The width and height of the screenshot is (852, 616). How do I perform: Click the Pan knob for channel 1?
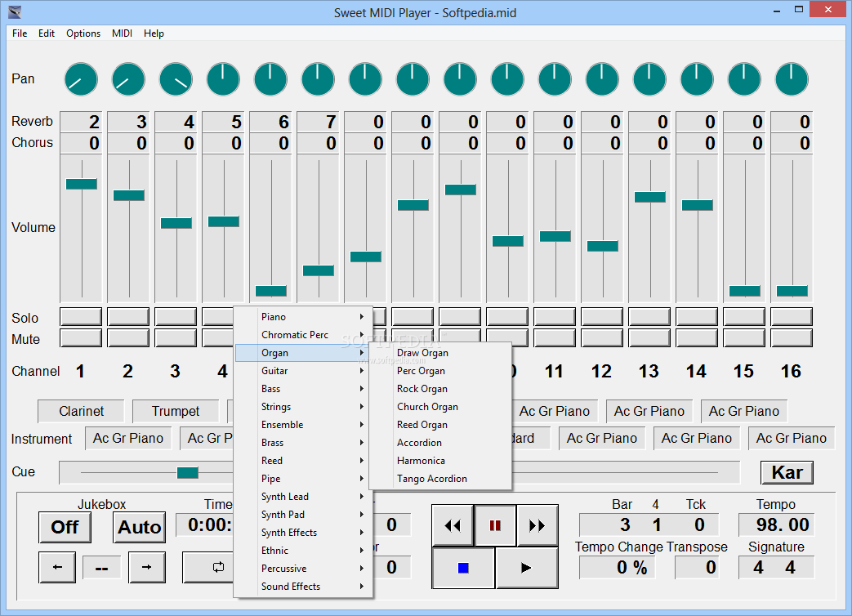click(x=81, y=79)
